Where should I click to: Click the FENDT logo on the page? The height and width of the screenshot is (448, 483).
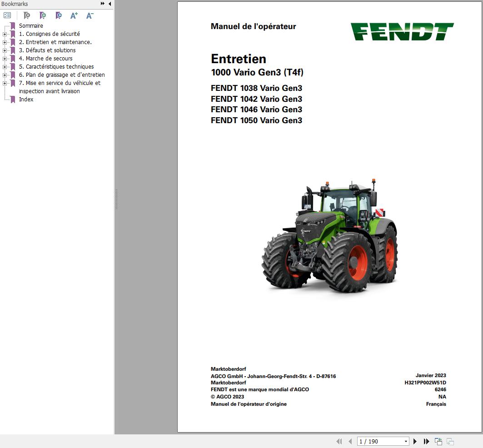[402, 31]
